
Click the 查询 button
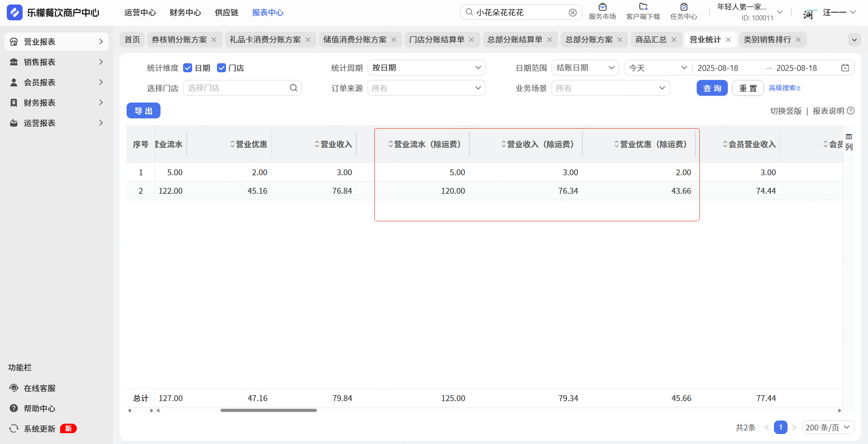click(712, 88)
